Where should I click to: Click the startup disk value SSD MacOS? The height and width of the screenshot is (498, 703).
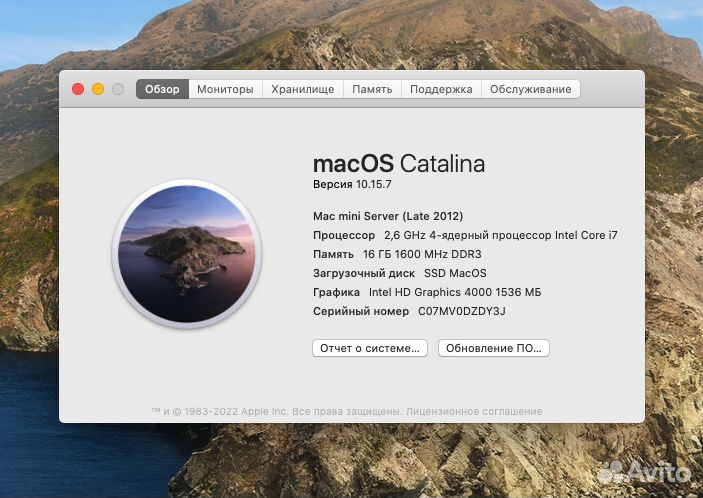pos(455,273)
